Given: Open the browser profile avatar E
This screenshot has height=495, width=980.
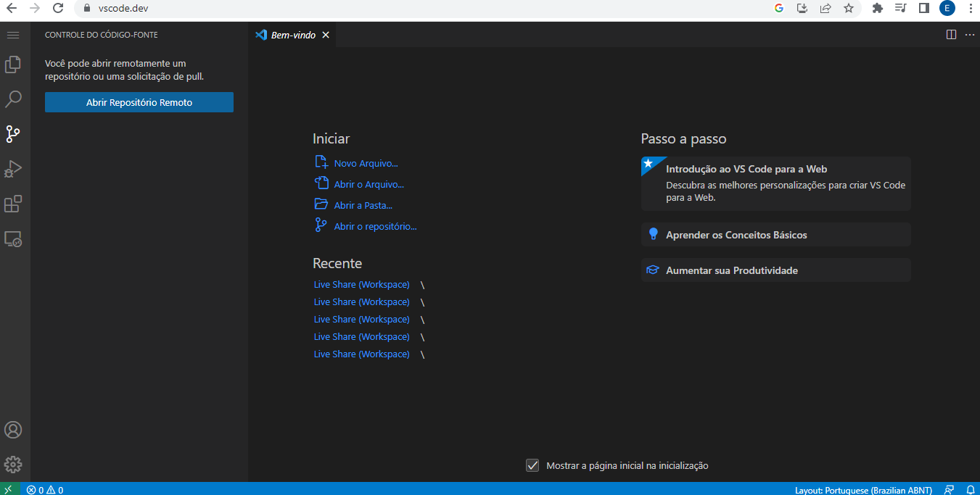Looking at the screenshot, I should point(947,9).
